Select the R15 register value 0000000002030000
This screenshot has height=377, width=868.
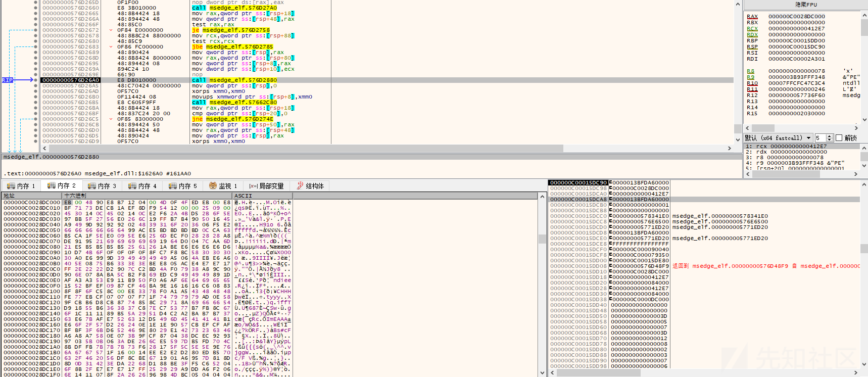(x=797, y=113)
